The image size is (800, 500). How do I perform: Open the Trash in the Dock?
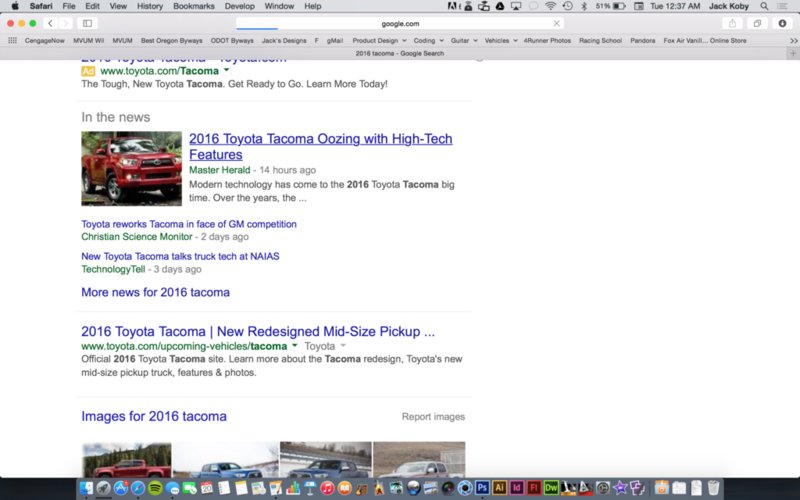tap(713, 488)
